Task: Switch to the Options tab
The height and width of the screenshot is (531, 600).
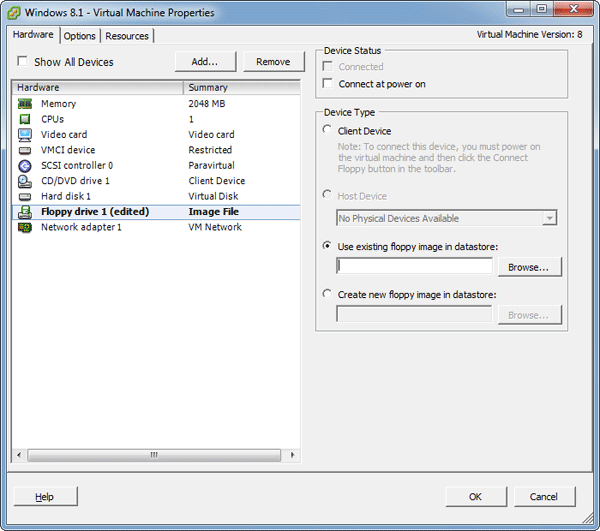Action: [x=80, y=36]
